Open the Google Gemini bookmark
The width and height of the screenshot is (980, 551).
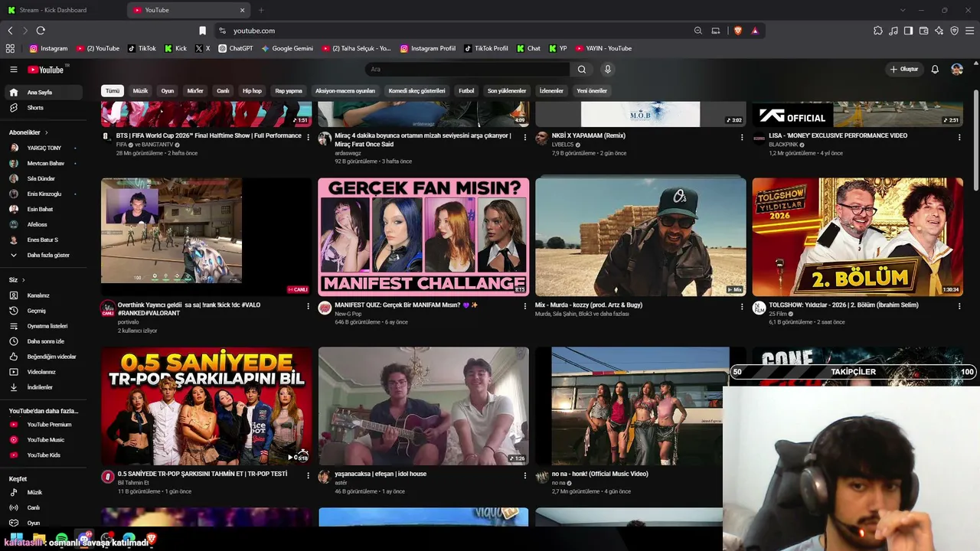pyautogui.click(x=287, y=48)
